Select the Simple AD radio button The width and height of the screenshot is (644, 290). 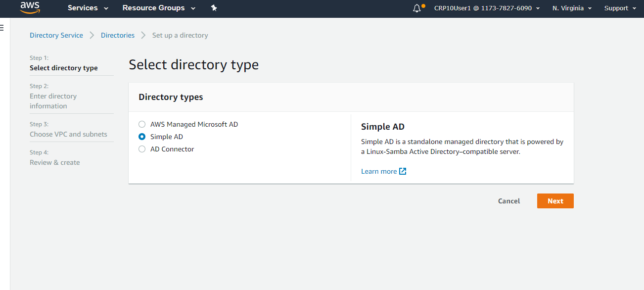point(142,137)
